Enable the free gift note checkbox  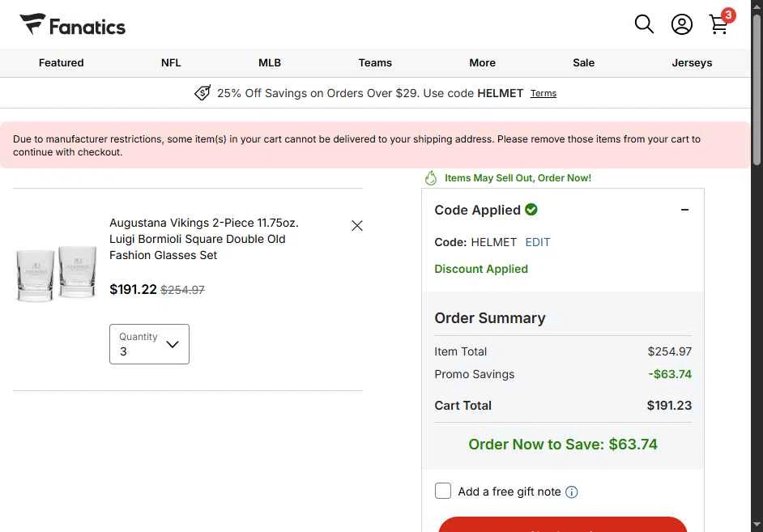coord(443,491)
